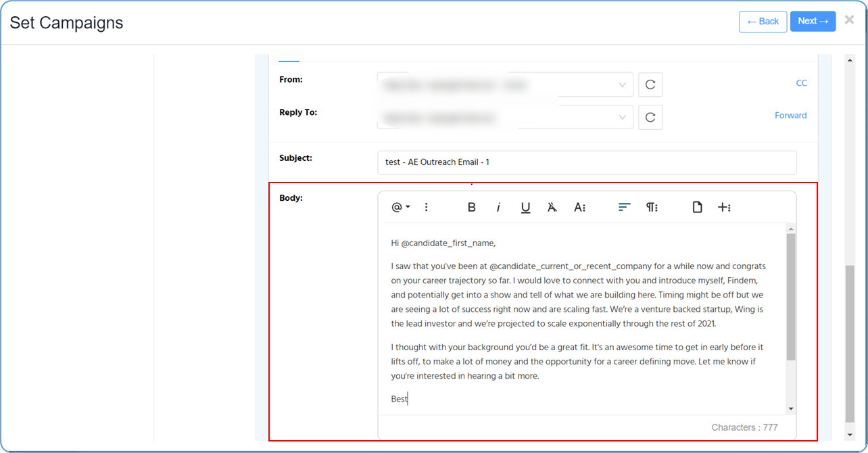Expand the From email dropdown

(x=622, y=85)
